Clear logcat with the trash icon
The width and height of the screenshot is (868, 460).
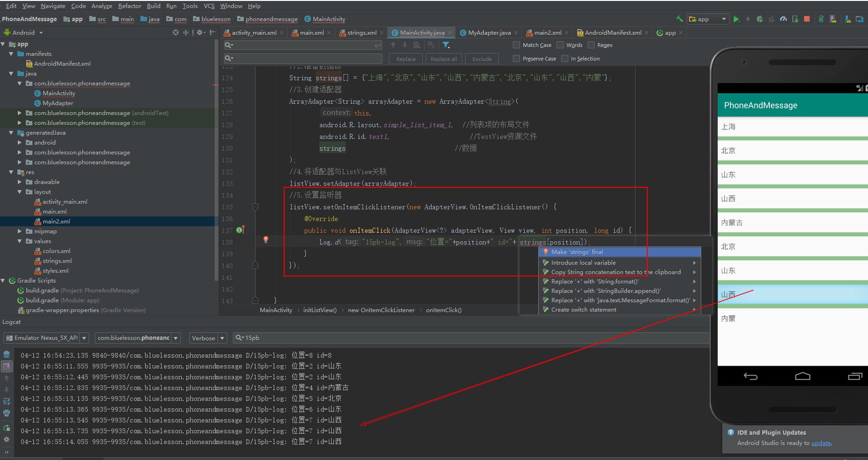[7, 354]
